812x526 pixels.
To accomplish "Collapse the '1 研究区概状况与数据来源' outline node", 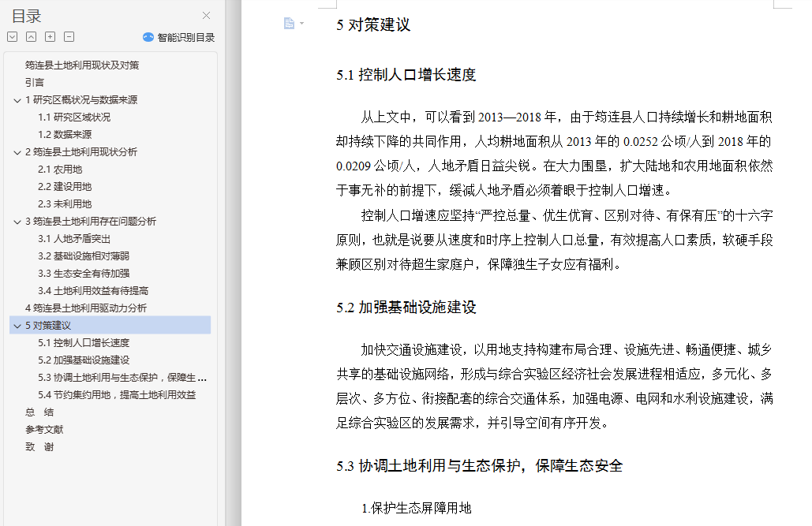I will click(x=17, y=100).
